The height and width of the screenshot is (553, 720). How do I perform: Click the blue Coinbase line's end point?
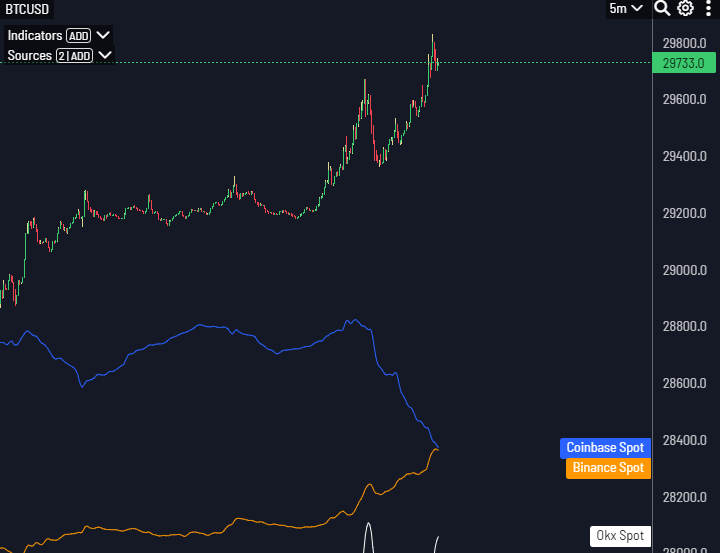(x=437, y=447)
